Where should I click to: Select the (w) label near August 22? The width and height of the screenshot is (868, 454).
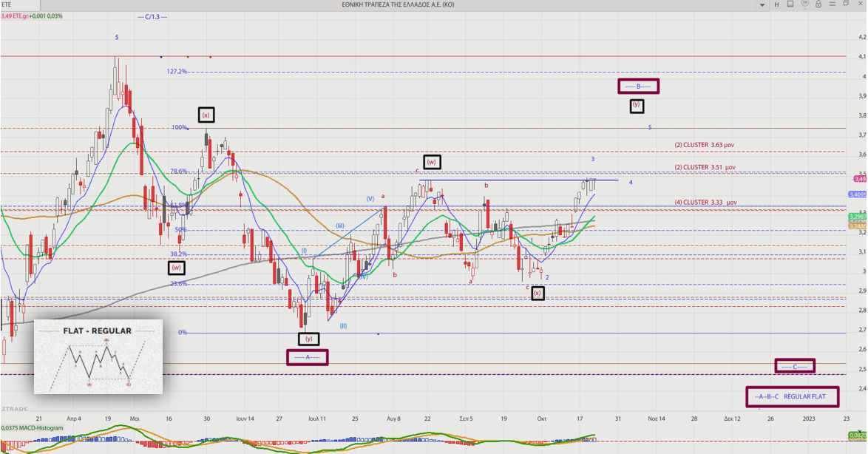click(x=432, y=162)
